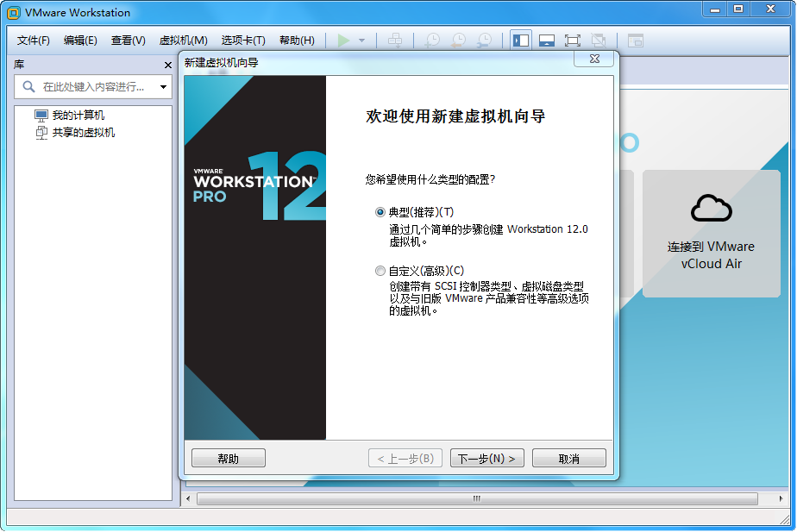The image size is (797, 532).
Task: Click the 取消 cancel button
Action: pyautogui.click(x=568, y=459)
